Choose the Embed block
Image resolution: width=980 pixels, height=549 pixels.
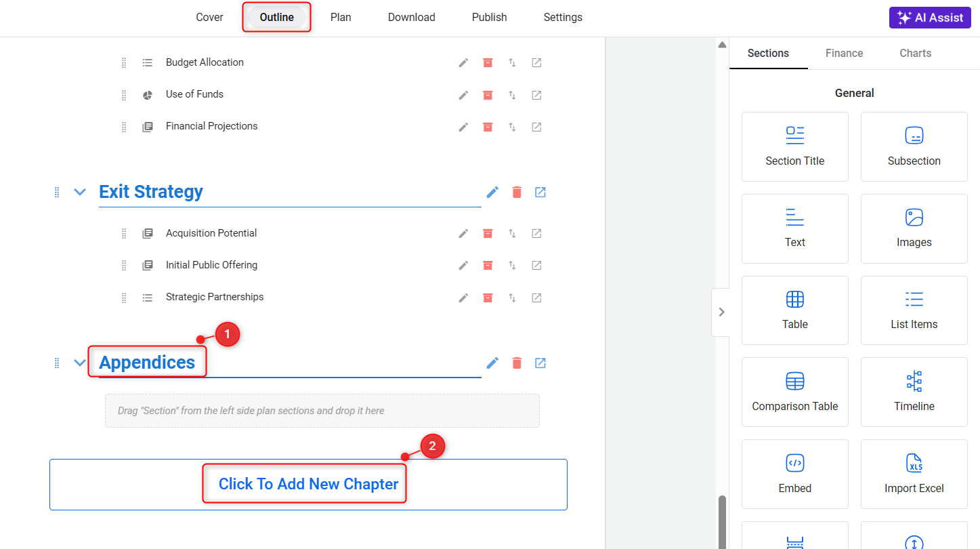[x=795, y=474]
